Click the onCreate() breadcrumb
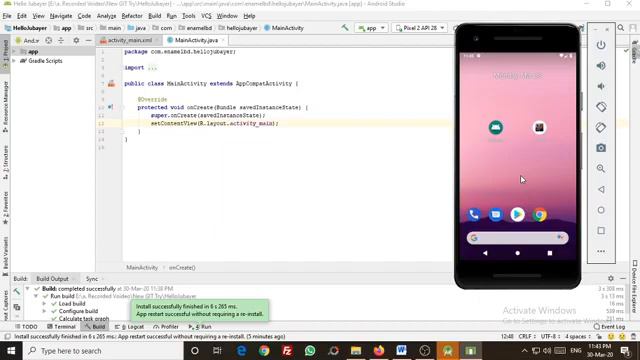This screenshot has width=640, height=360. coord(182,268)
